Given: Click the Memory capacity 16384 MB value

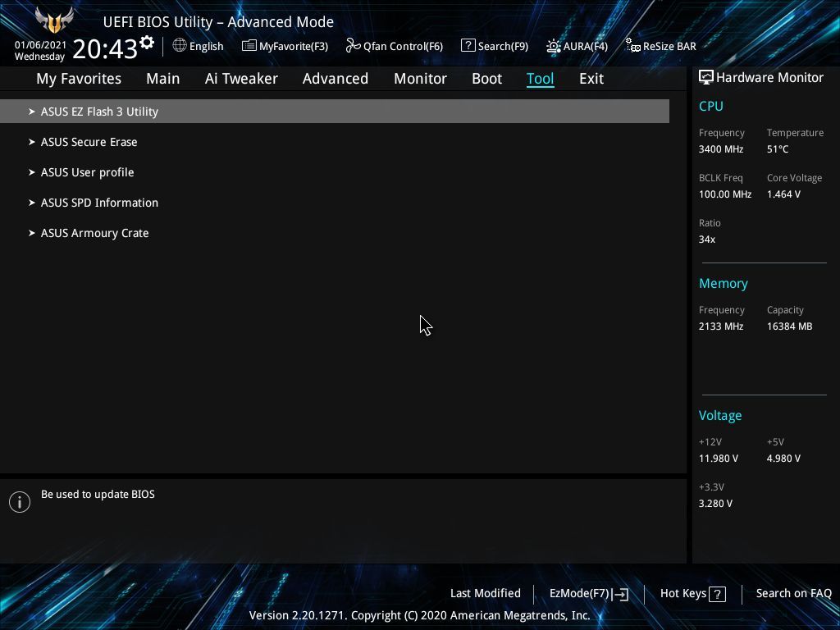Looking at the screenshot, I should (789, 326).
